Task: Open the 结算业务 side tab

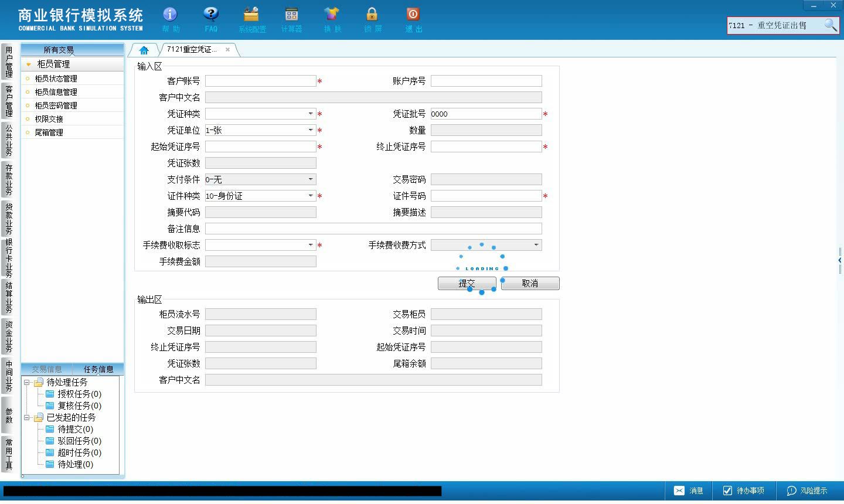Action: pyautogui.click(x=9, y=297)
